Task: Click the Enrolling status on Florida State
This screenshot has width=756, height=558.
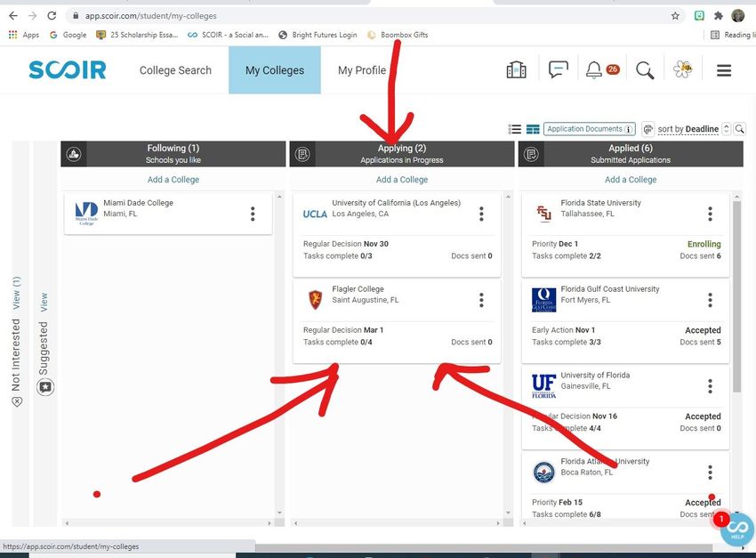Action: click(x=704, y=244)
